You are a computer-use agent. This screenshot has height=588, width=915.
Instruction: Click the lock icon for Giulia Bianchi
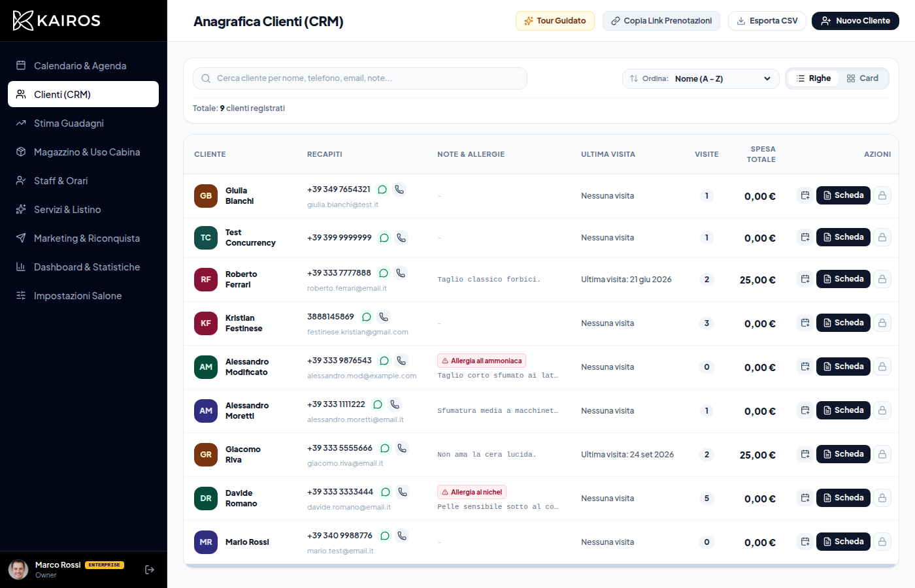(x=882, y=195)
